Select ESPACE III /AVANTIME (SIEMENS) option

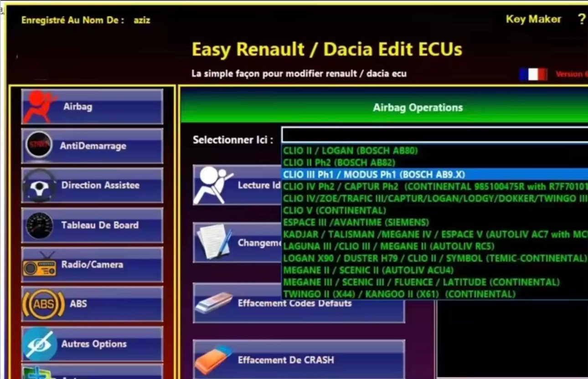point(435,222)
